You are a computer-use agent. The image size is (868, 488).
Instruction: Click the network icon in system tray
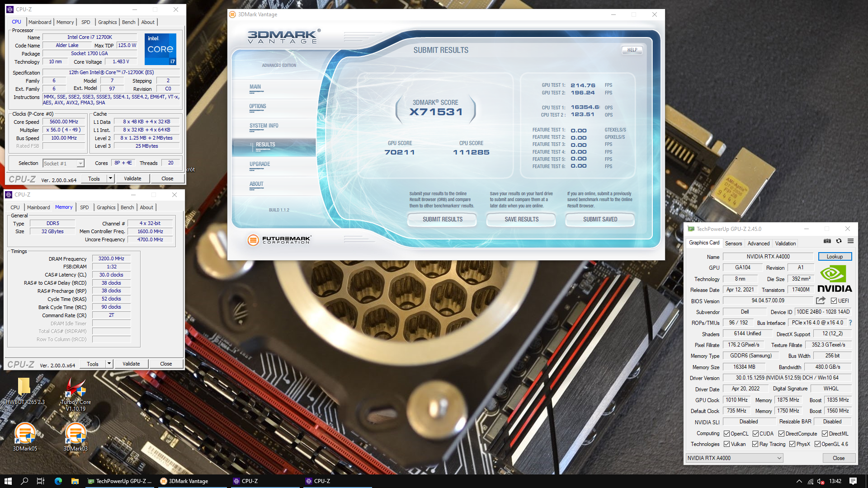pyautogui.click(x=810, y=481)
